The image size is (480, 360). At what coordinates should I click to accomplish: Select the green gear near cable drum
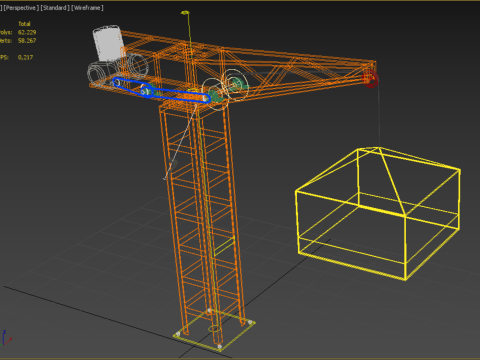[x=217, y=96]
